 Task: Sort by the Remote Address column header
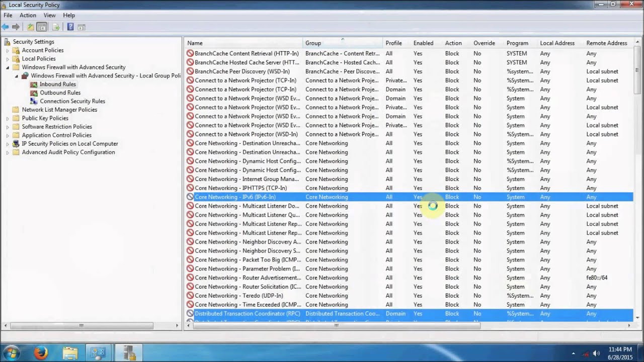(608, 43)
